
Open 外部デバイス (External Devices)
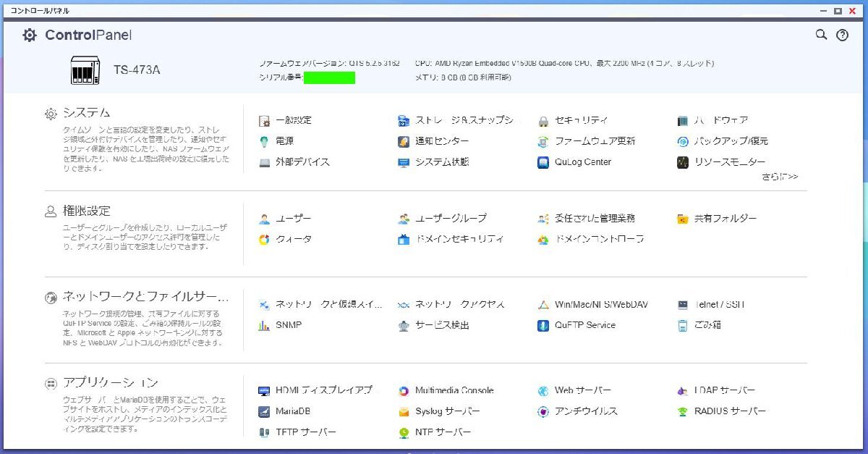[x=294, y=162]
